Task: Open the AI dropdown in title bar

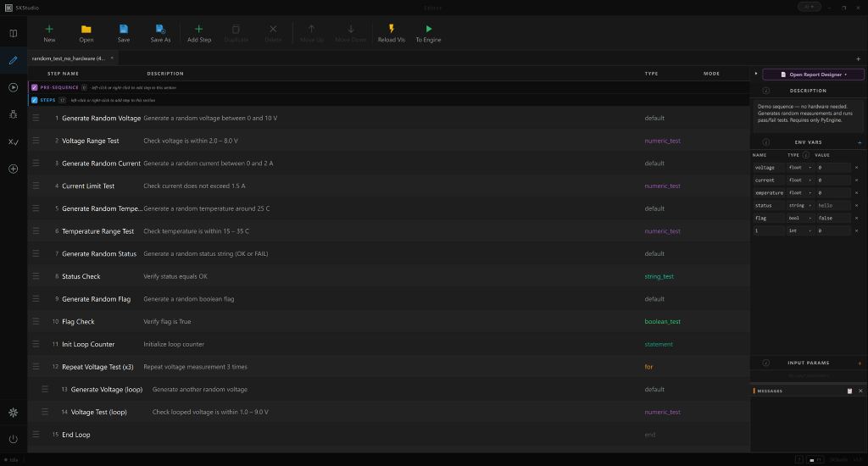Action: coord(810,7)
